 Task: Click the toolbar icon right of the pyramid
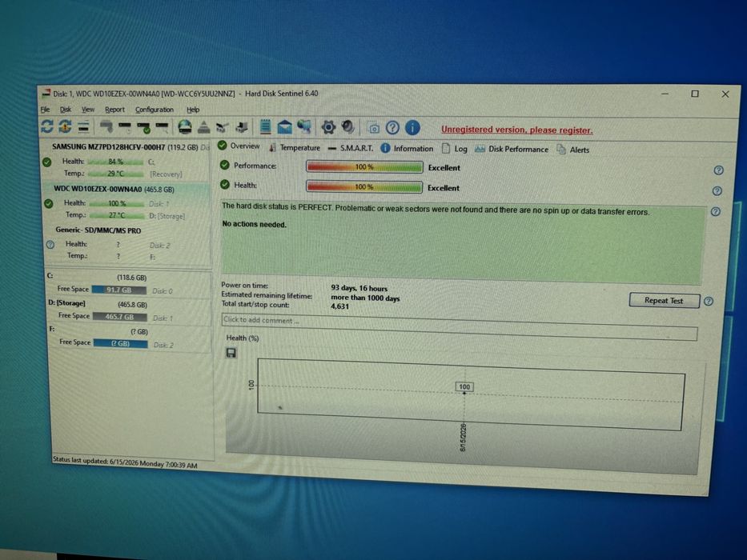[x=223, y=128]
